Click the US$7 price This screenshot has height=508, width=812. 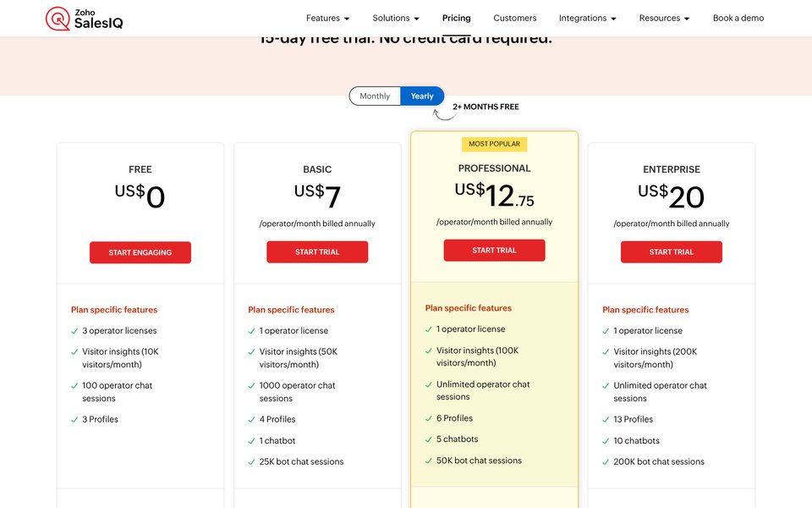[x=317, y=197]
